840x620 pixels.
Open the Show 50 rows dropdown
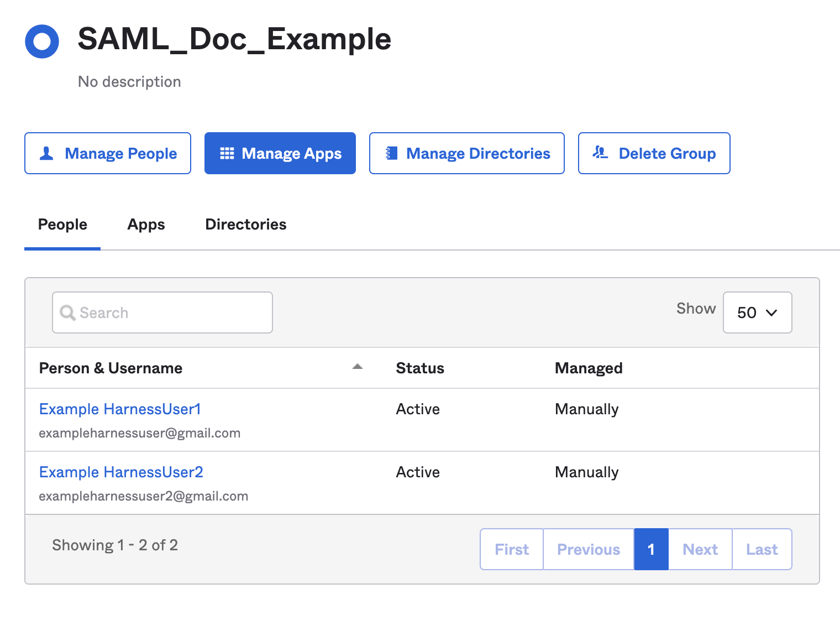[757, 312]
